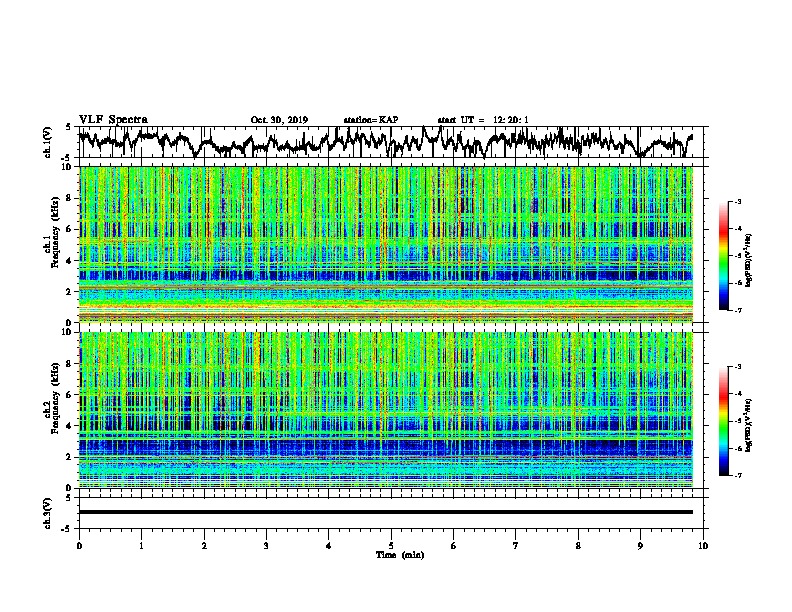Screen dimensions: 792x612
Task: Click the ch.2 "Frequency (kHz)" axis label
Action: point(55,398)
